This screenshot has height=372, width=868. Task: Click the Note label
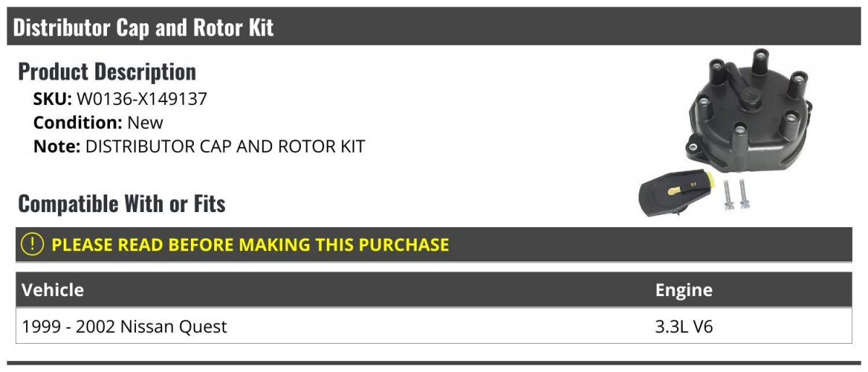[x=57, y=146]
